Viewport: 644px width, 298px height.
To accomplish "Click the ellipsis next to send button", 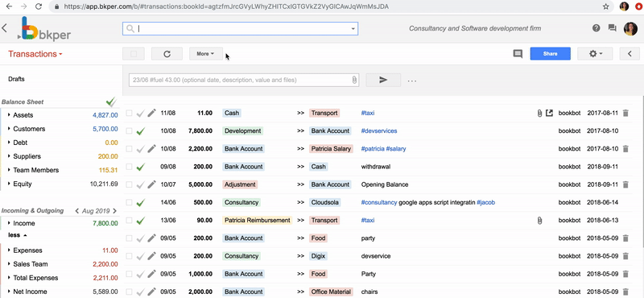I will coord(412,81).
